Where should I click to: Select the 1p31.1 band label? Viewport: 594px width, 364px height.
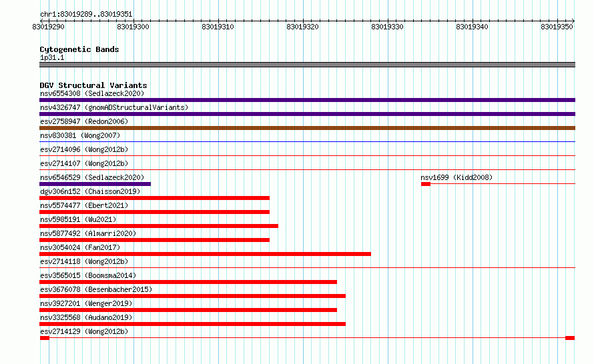pos(52,57)
